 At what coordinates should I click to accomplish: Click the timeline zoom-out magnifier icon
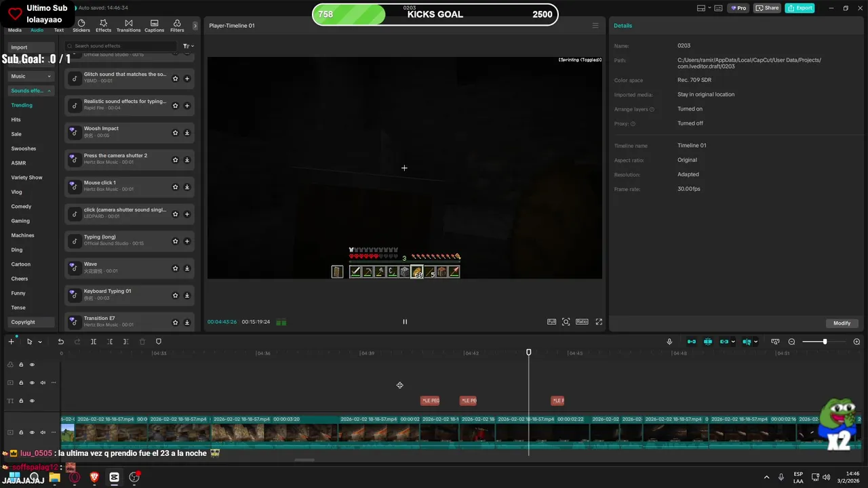tap(791, 342)
